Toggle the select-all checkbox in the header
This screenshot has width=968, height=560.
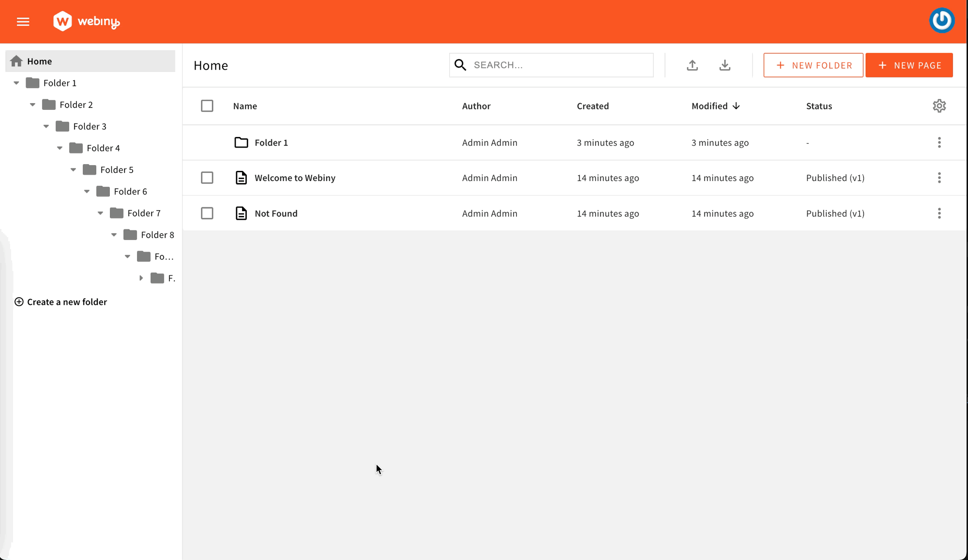pos(207,106)
